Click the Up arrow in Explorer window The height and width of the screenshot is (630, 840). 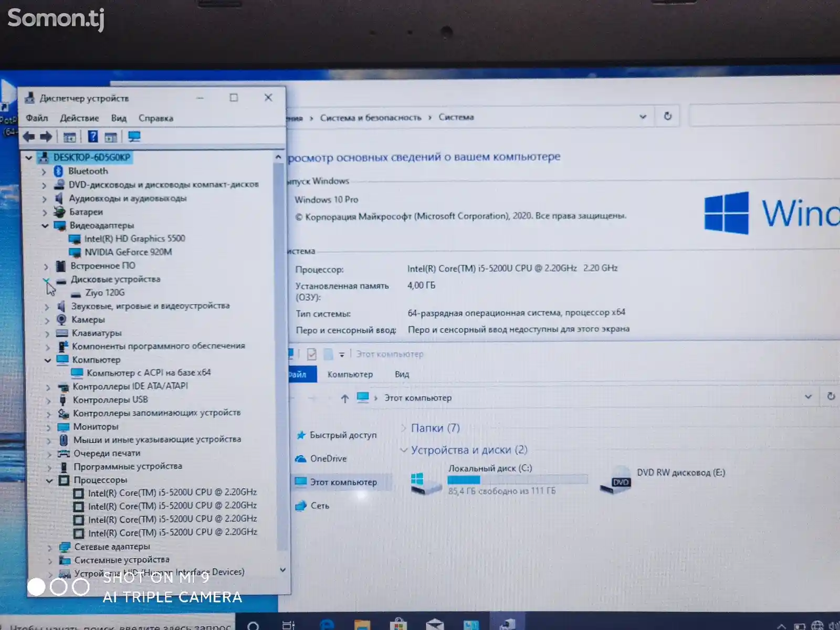point(344,398)
